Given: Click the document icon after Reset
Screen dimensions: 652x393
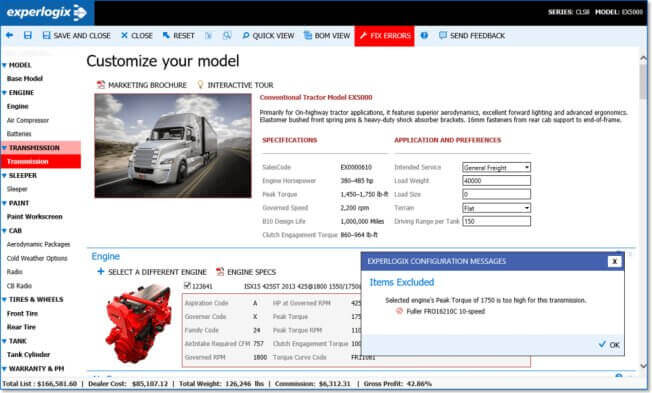Looking at the screenshot, I should [208, 36].
